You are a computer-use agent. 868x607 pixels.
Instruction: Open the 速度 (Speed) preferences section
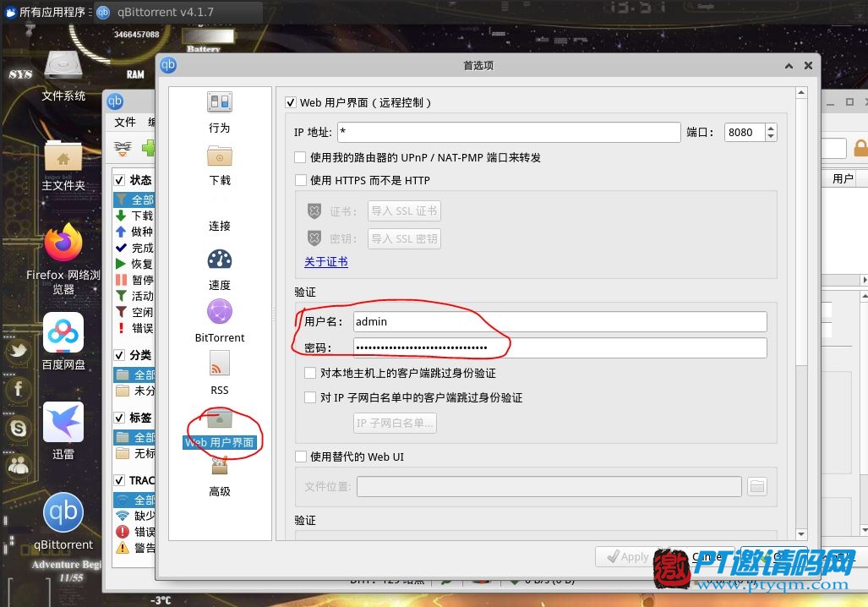point(220,271)
